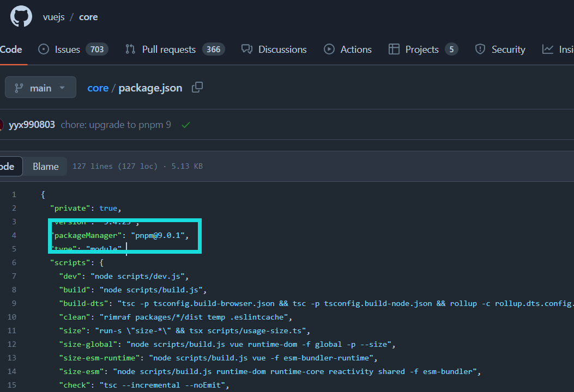The image size is (574, 392).
Task: Click the "size-global" script key
Action: click(88, 345)
